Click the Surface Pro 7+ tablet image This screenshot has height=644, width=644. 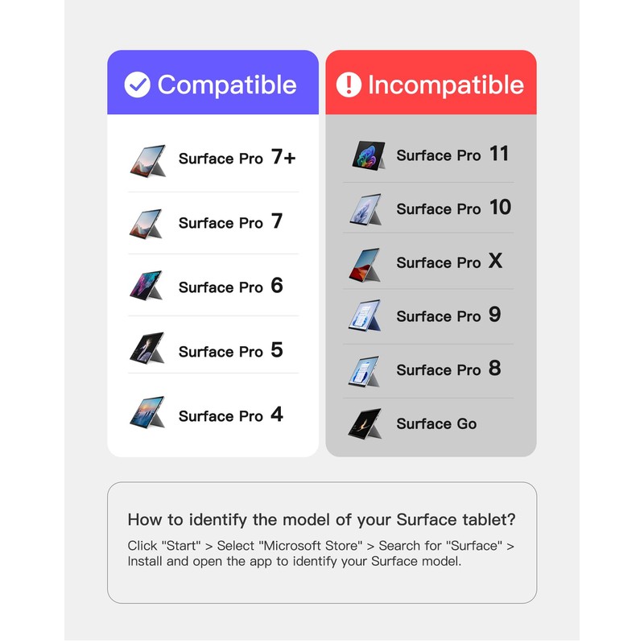(x=147, y=159)
